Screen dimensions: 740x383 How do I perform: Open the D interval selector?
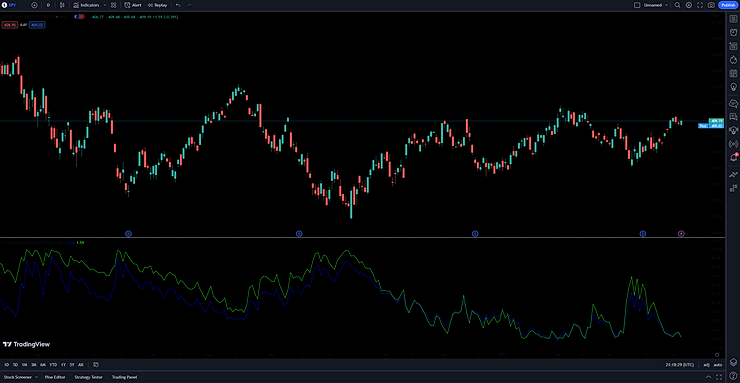(48, 5)
